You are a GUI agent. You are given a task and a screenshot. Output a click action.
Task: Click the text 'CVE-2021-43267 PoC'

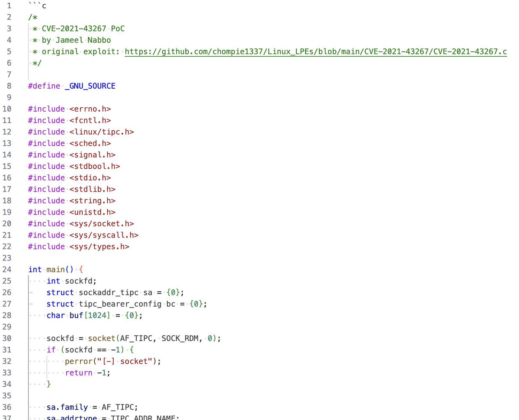coord(83,29)
